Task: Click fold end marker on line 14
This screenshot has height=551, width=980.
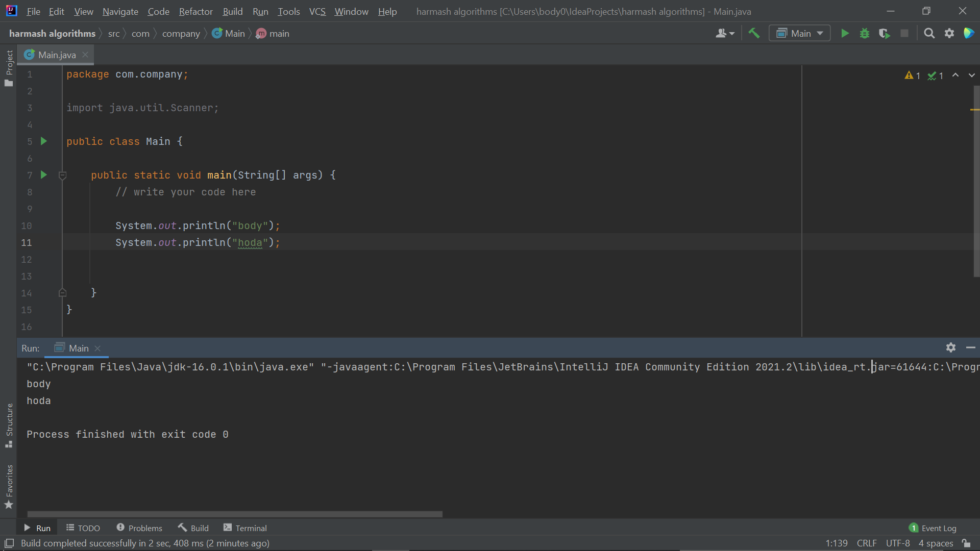Action: pyautogui.click(x=63, y=293)
